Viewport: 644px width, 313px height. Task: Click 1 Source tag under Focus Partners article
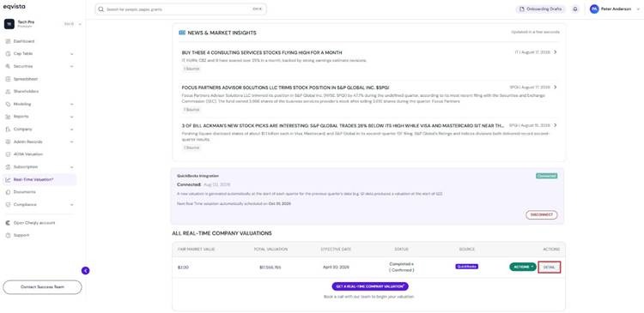pyautogui.click(x=191, y=110)
